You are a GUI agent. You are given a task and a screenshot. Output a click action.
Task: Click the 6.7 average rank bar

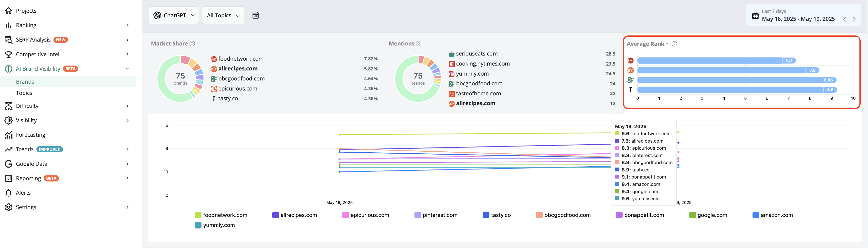716,60
